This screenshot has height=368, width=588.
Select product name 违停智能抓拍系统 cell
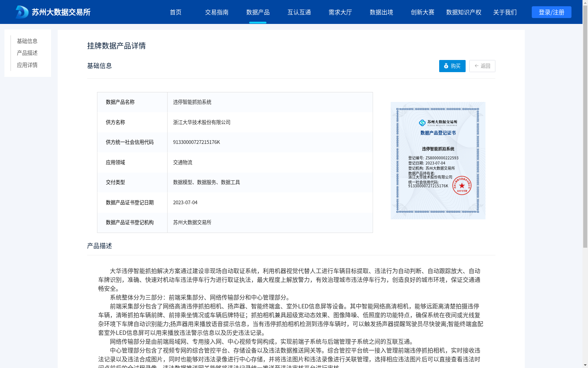[270, 102]
